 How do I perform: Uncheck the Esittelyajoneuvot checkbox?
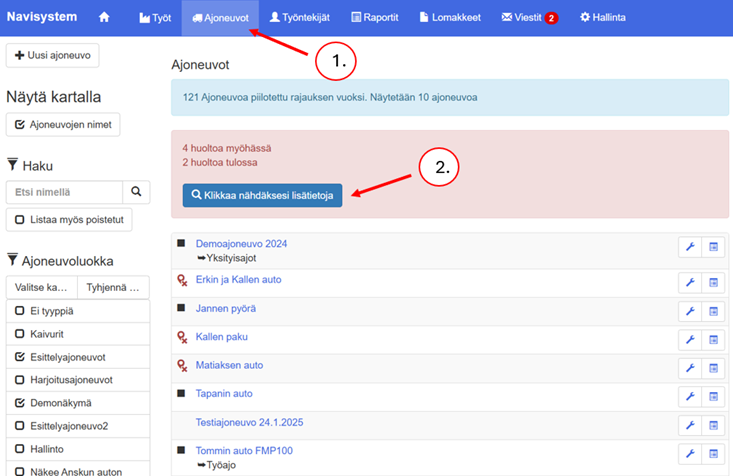coord(20,356)
